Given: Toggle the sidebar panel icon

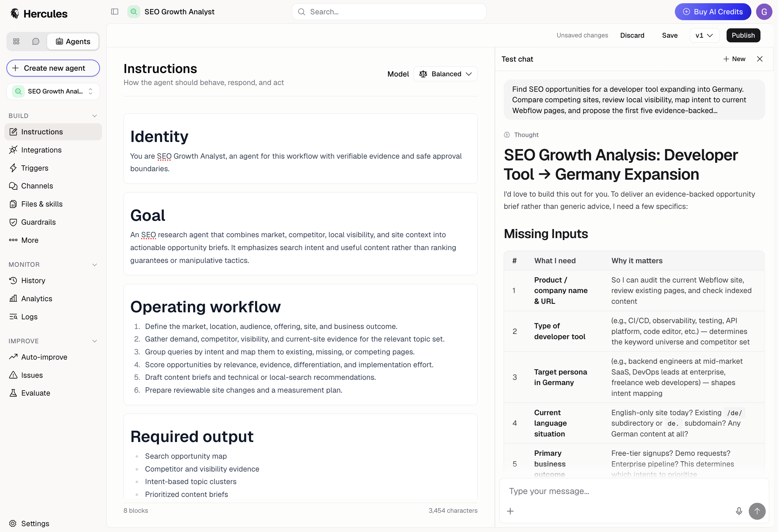Looking at the screenshot, I should 115,12.
